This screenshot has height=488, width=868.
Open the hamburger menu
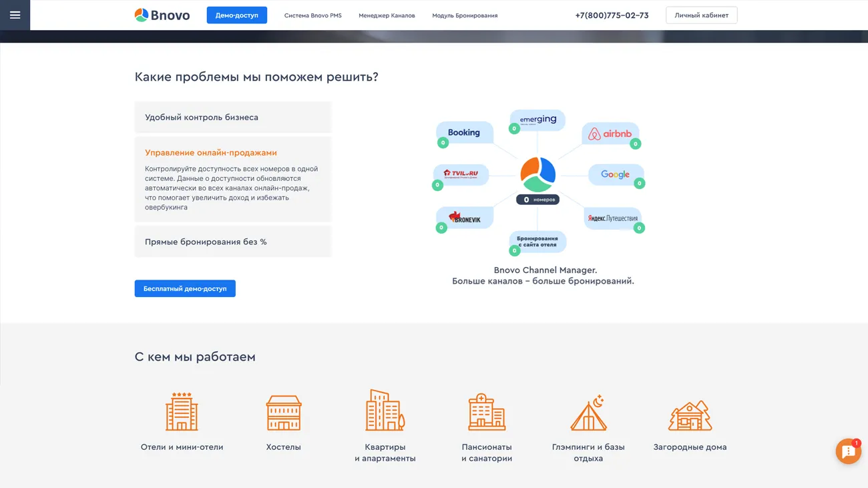[15, 15]
